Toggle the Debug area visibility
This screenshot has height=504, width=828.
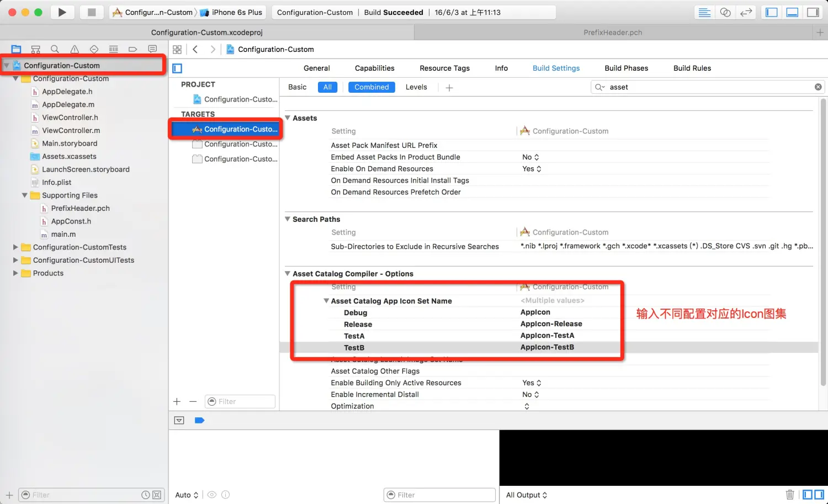point(792,12)
